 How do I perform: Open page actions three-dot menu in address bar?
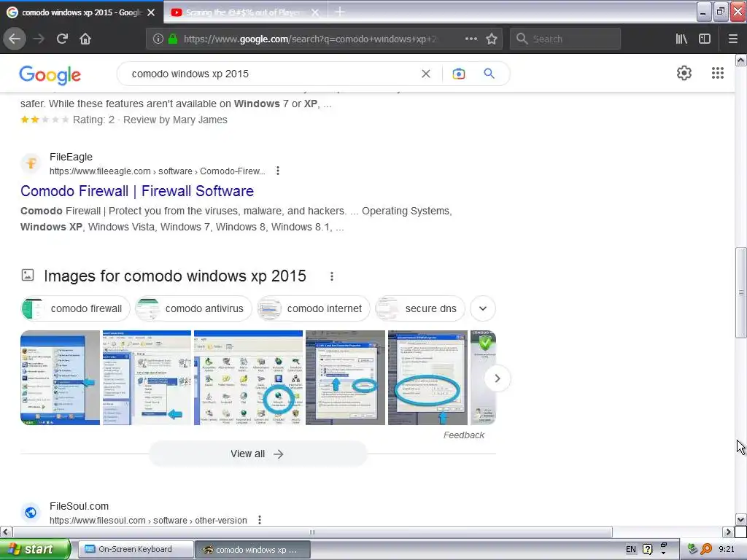point(471,39)
